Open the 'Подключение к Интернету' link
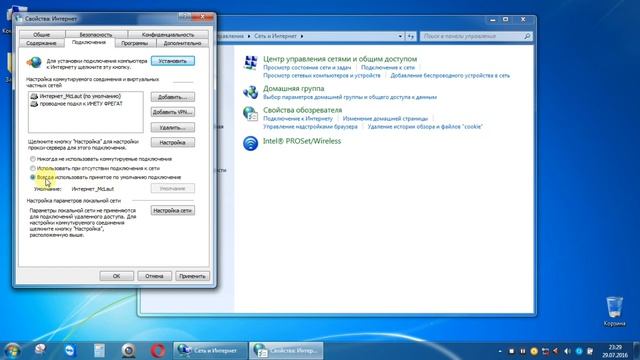This screenshot has width=640, height=360. 298,118
